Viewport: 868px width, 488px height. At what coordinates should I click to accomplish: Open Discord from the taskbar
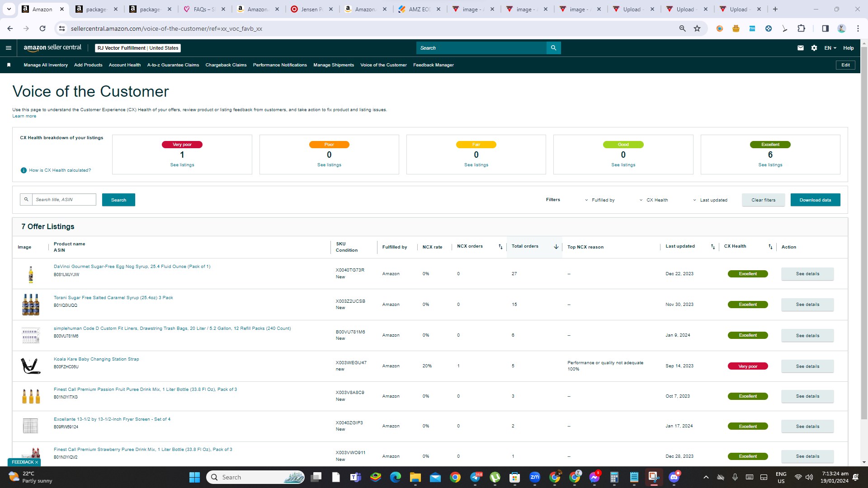674,477
